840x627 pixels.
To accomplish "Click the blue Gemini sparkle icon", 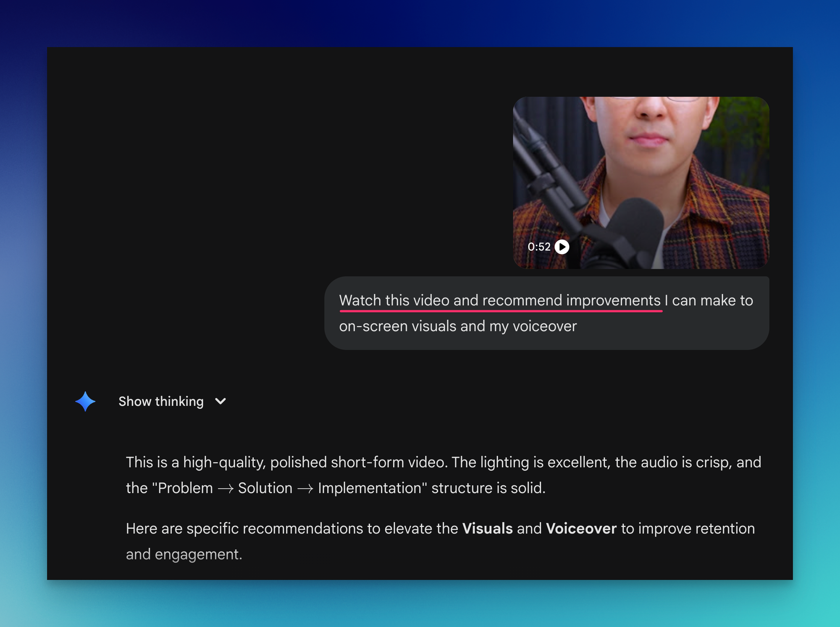I will (85, 401).
